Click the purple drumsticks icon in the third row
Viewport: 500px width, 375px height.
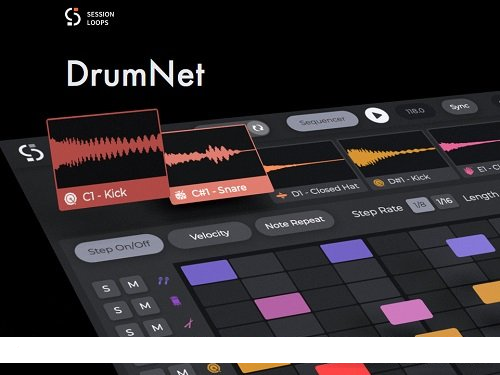pyautogui.click(x=189, y=323)
